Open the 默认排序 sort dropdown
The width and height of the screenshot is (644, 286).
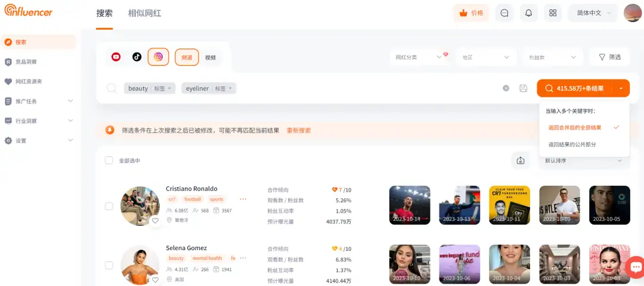pos(584,161)
